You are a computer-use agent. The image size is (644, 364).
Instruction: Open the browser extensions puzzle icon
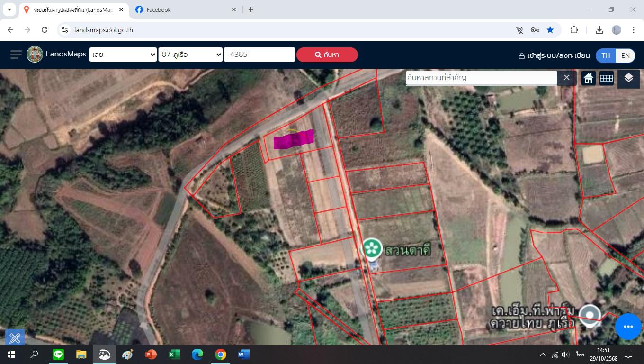pyautogui.click(x=574, y=30)
